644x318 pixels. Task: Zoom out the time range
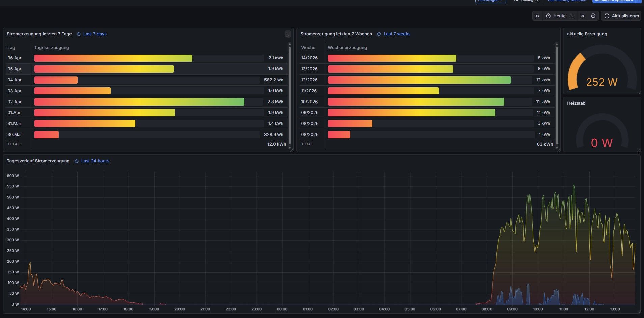[x=593, y=16]
